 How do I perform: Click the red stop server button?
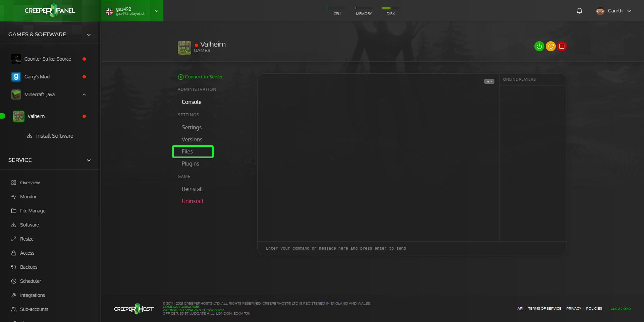562,46
